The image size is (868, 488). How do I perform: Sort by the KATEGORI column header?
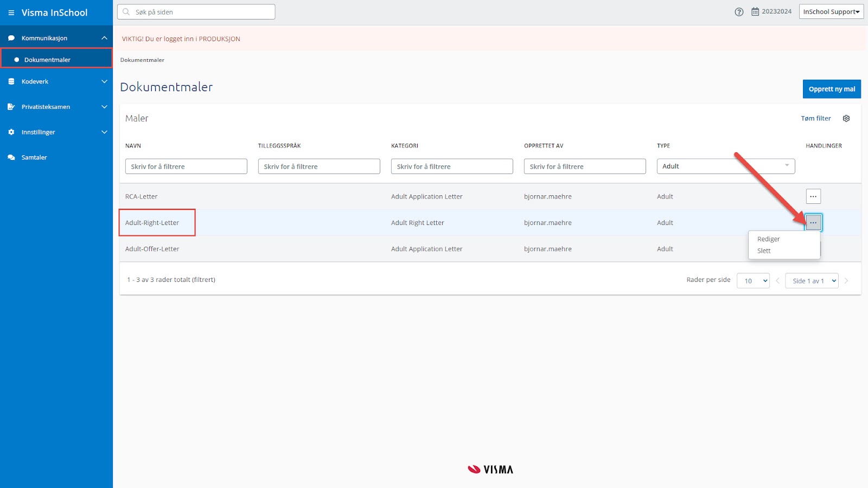click(x=405, y=146)
